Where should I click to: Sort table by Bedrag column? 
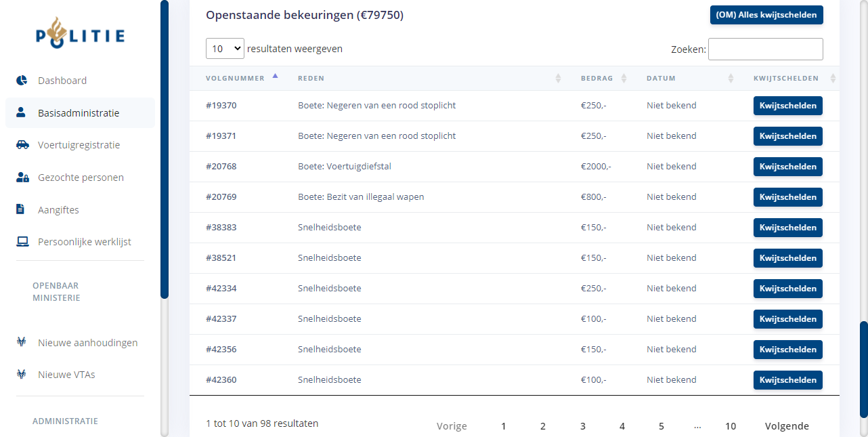click(596, 78)
